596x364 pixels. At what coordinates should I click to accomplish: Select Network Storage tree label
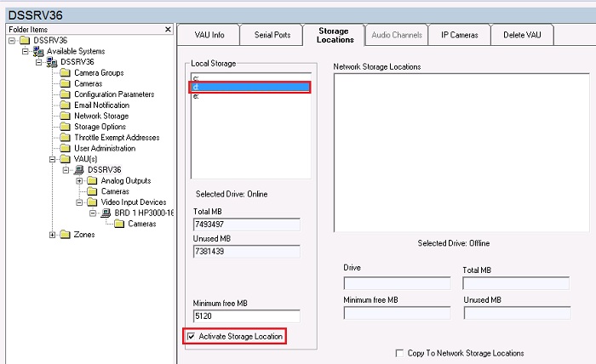(101, 116)
